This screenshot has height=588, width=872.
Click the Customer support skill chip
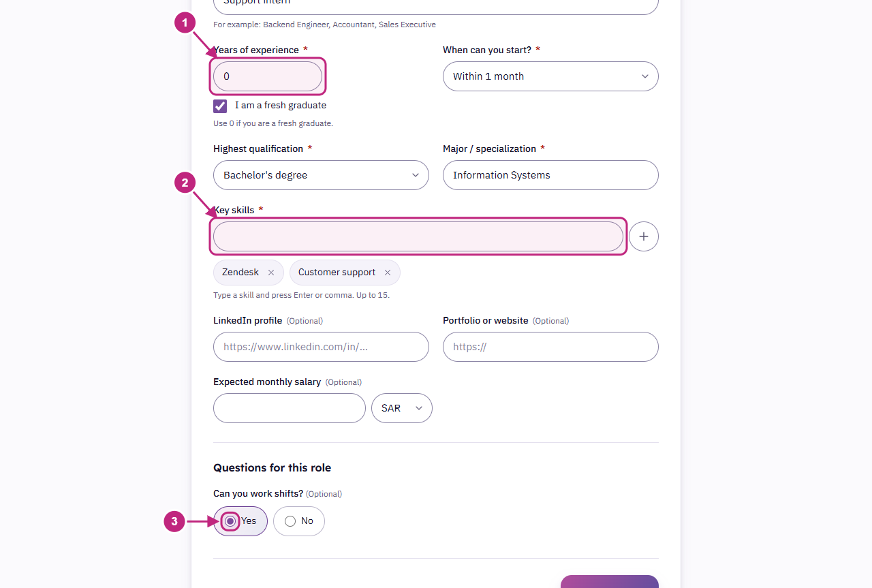point(345,273)
